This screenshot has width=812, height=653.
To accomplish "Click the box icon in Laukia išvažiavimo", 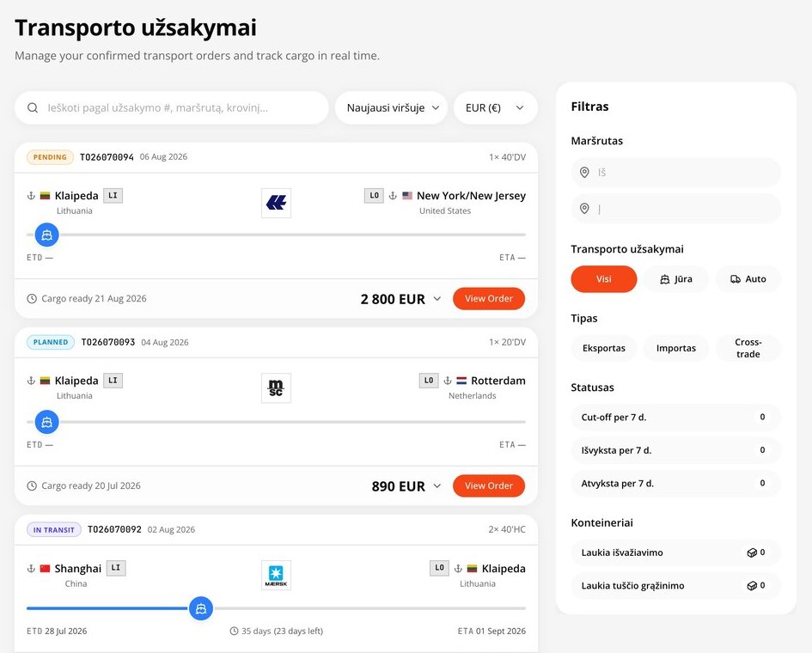I will 752,552.
